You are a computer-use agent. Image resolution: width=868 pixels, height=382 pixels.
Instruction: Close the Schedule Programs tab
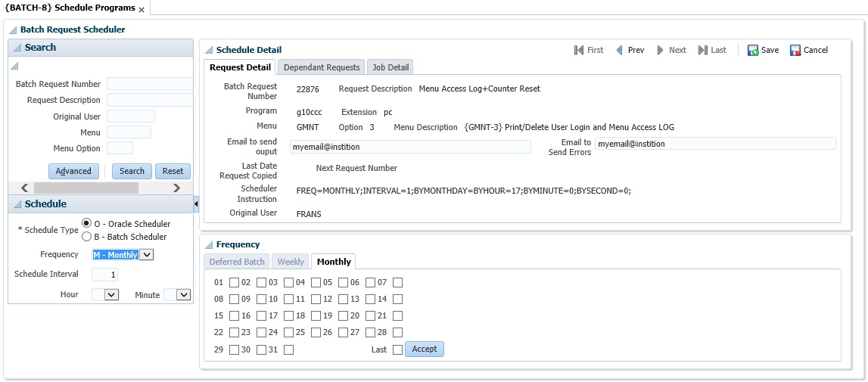pos(142,10)
